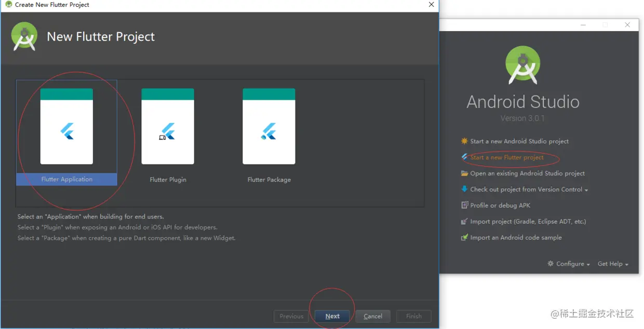Click the Version 3.0.1 text
Image resolution: width=644 pixels, height=329 pixels.
pyautogui.click(x=522, y=118)
